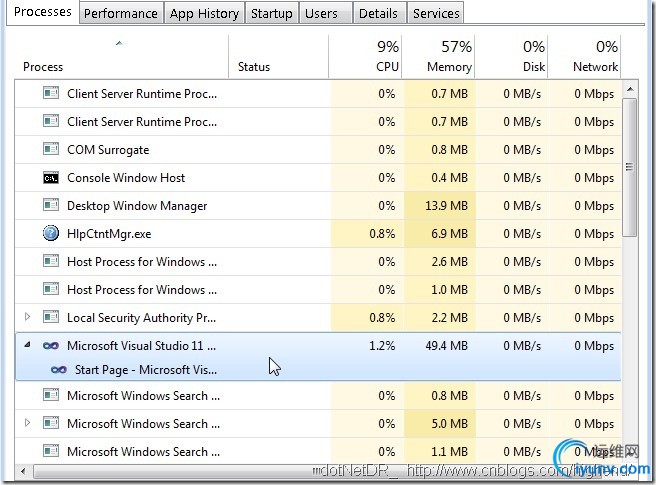Click the HlpCtntMgr.exe help icon
656x485 pixels.
point(51,234)
